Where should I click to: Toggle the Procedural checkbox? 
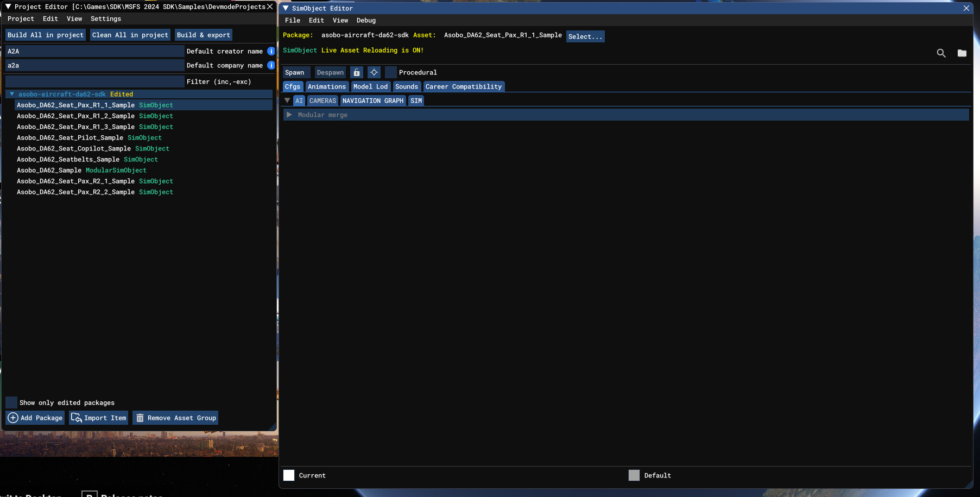coord(391,72)
